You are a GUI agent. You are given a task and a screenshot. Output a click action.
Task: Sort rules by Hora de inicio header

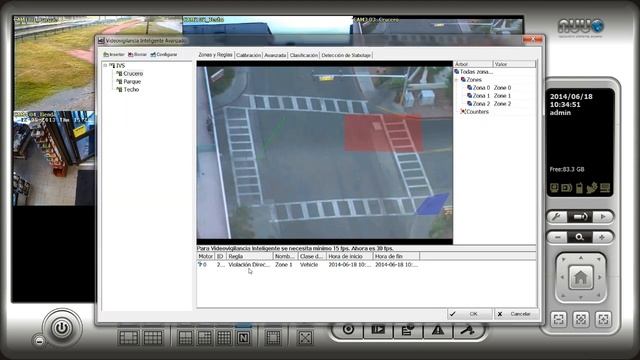(349, 256)
